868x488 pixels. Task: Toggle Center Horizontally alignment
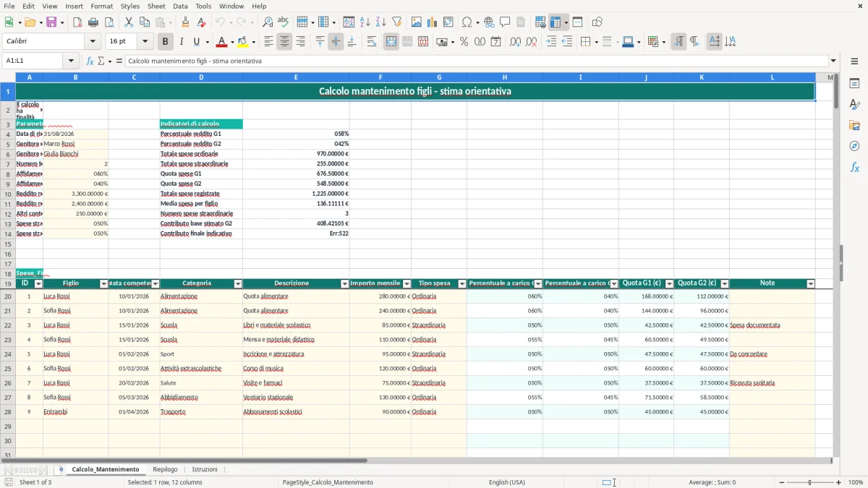click(x=284, y=42)
